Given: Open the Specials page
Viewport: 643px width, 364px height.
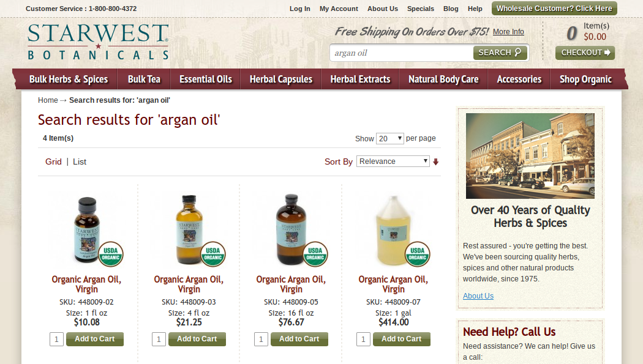Looking at the screenshot, I should [x=420, y=9].
